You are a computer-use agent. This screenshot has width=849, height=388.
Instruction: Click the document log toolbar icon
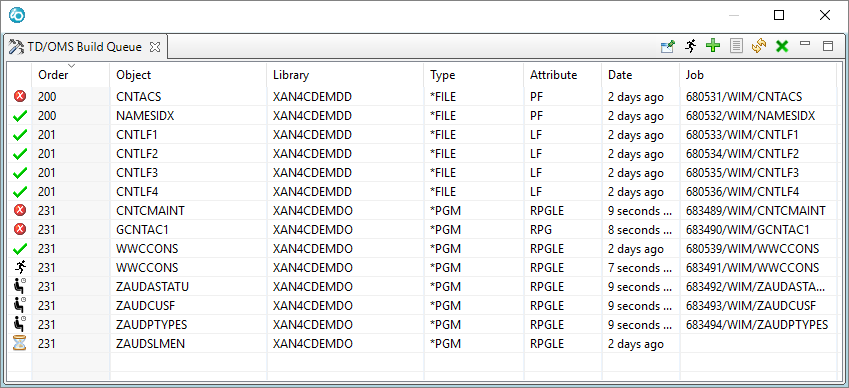pos(736,46)
